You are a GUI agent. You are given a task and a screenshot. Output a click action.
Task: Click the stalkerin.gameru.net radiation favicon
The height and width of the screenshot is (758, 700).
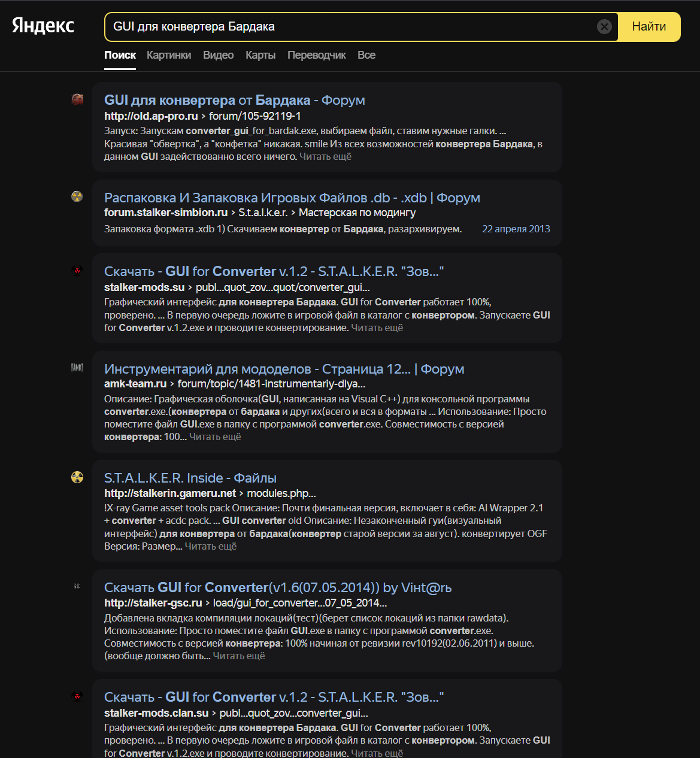[x=77, y=477]
